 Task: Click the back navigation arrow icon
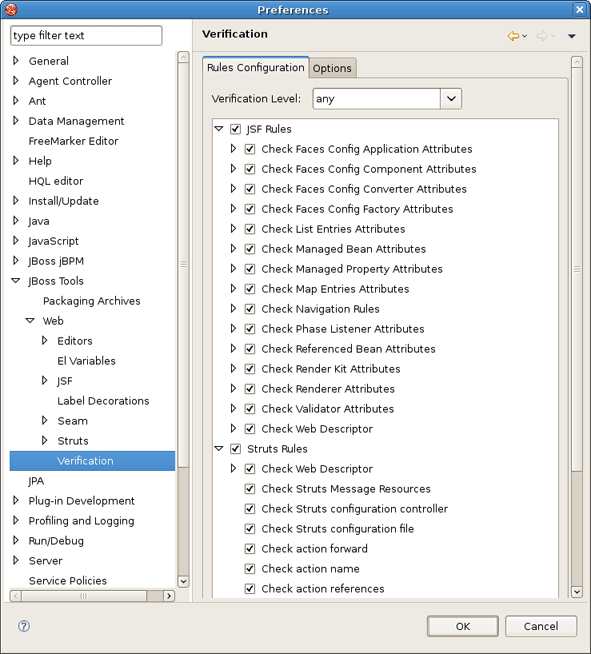[513, 36]
